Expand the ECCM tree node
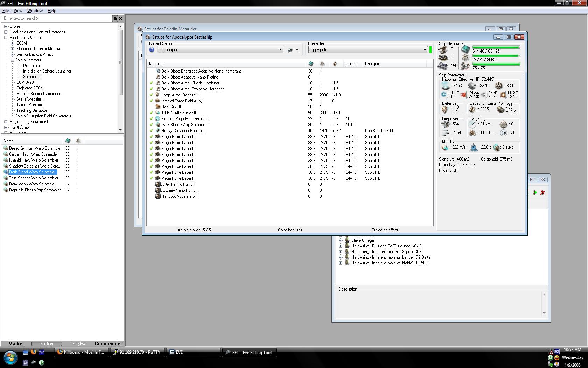 13,43
